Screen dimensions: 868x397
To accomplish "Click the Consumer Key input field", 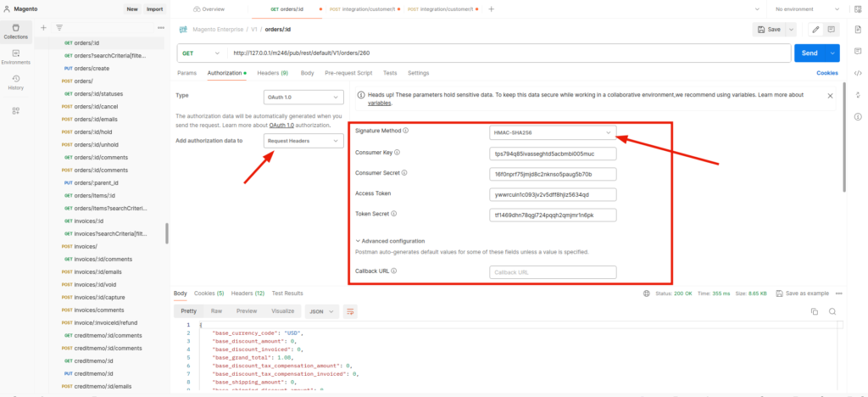I will [x=553, y=154].
